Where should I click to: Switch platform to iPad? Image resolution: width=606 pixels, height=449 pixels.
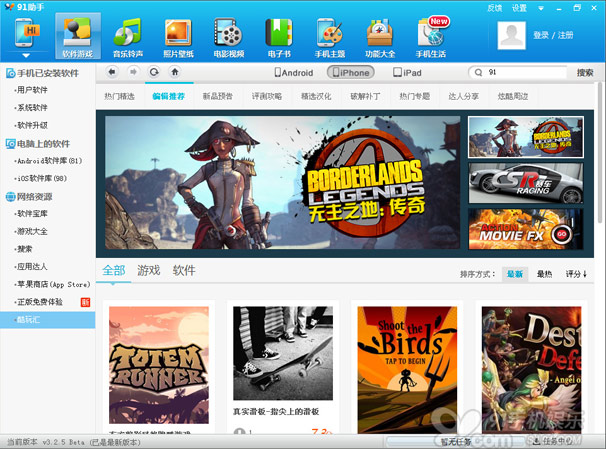point(406,73)
